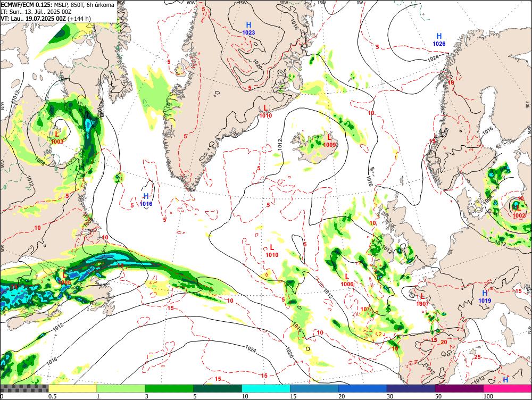This screenshot has height=400, width=532.
Task: Click the dark green 5–10 mm legend swatch
Action: tap(218, 388)
